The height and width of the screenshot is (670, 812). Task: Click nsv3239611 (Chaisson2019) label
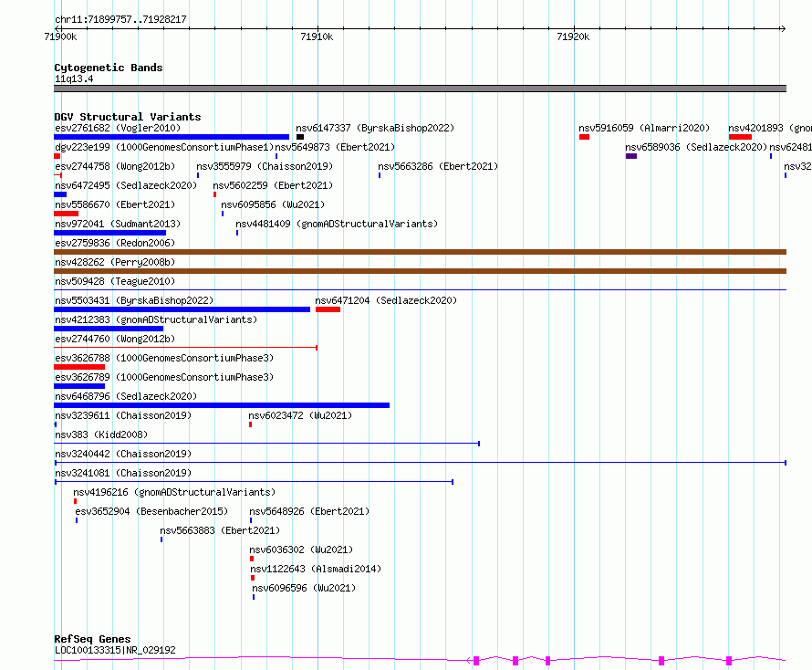coord(123,415)
